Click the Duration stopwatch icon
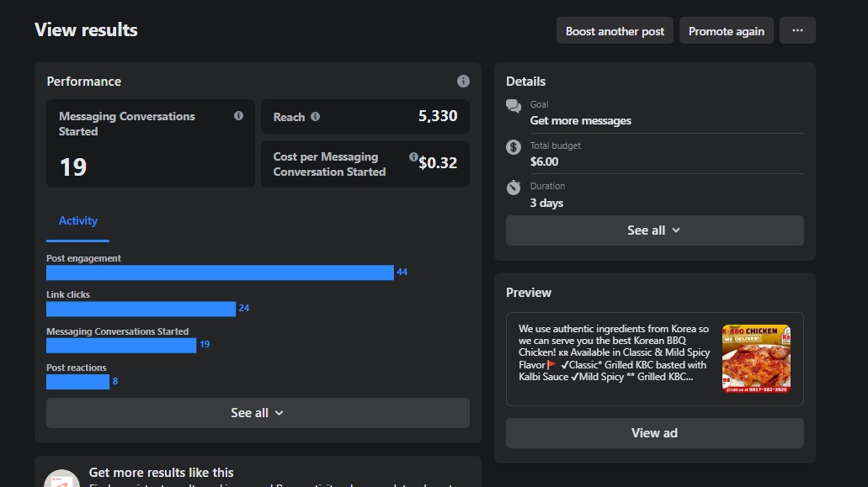 pos(514,188)
